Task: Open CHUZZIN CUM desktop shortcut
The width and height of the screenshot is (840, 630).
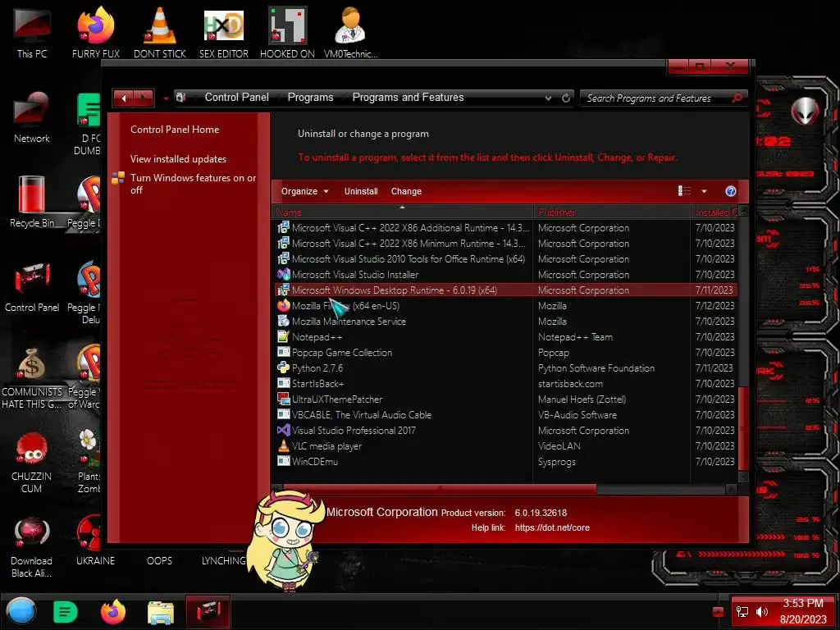Action: pos(32,462)
